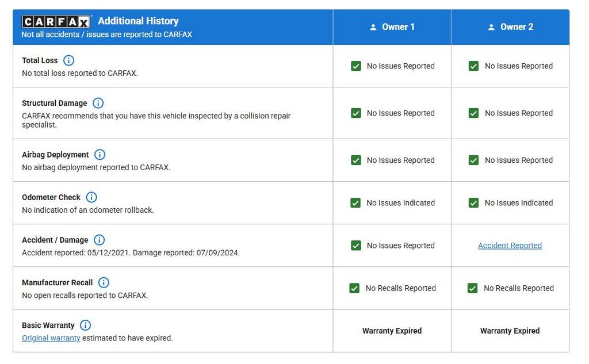Open the Accident Reported link for Owner 2
The width and height of the screenshot is (589, 364).
pyautogui.click(x=510, y=246)
